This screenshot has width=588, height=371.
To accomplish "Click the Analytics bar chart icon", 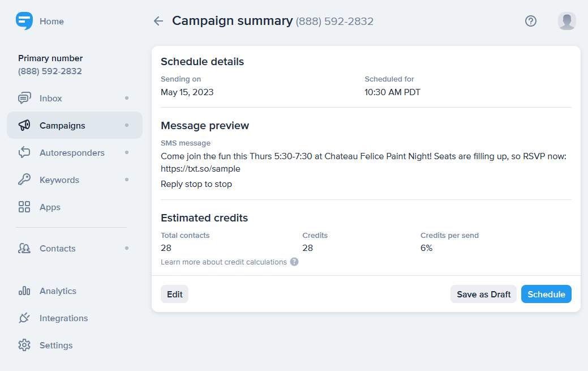I will pos(24,291).
